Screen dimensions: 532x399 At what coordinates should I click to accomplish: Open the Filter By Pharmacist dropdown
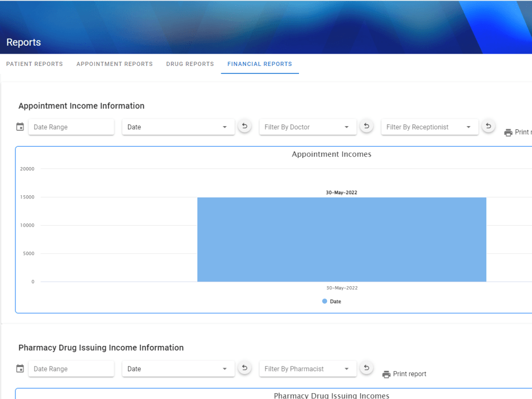click(x=307, y=369)
